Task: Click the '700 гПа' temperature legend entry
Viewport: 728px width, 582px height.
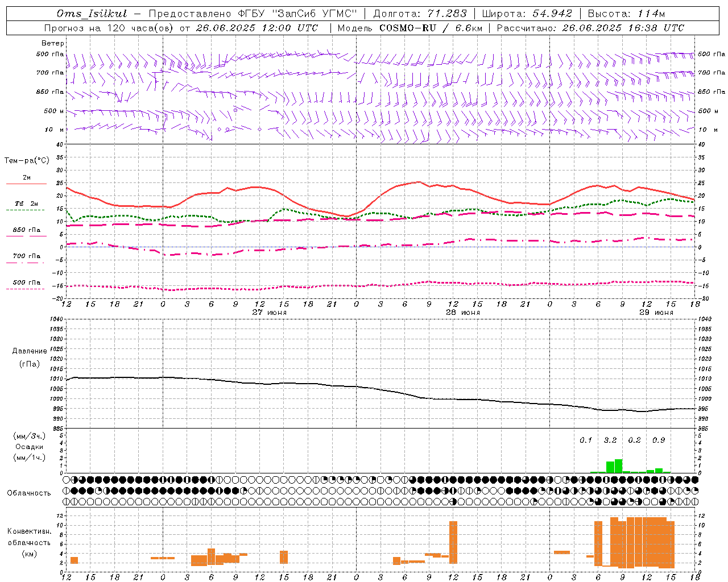Action: pos(26,259)
